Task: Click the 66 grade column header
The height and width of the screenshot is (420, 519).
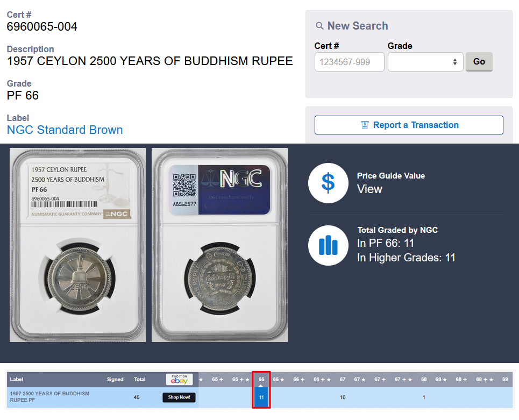Action: tap(261, 379)
